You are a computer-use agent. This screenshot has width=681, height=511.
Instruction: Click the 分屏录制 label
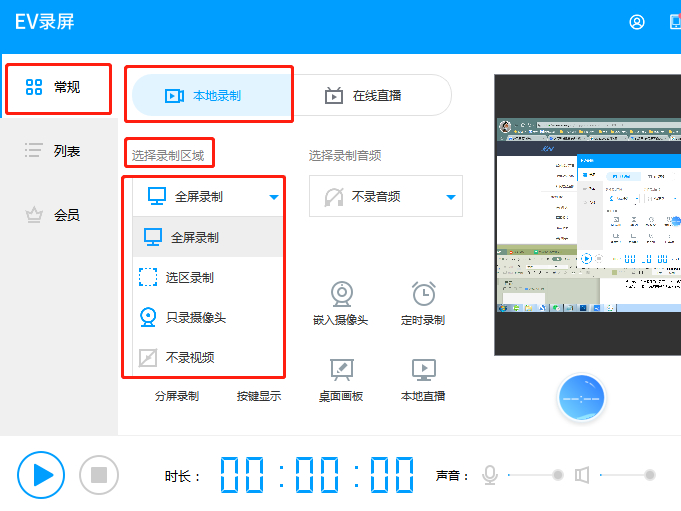[177, 396]
